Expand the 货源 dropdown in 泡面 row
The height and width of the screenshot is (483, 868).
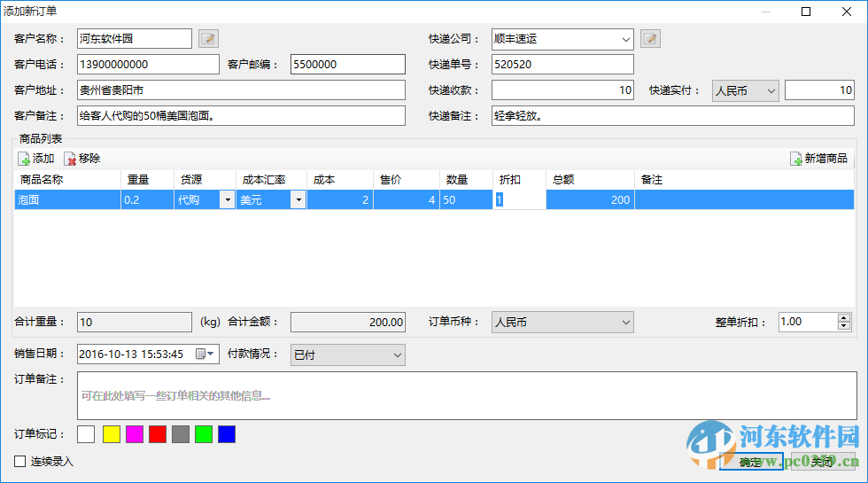tap(228, 200)
